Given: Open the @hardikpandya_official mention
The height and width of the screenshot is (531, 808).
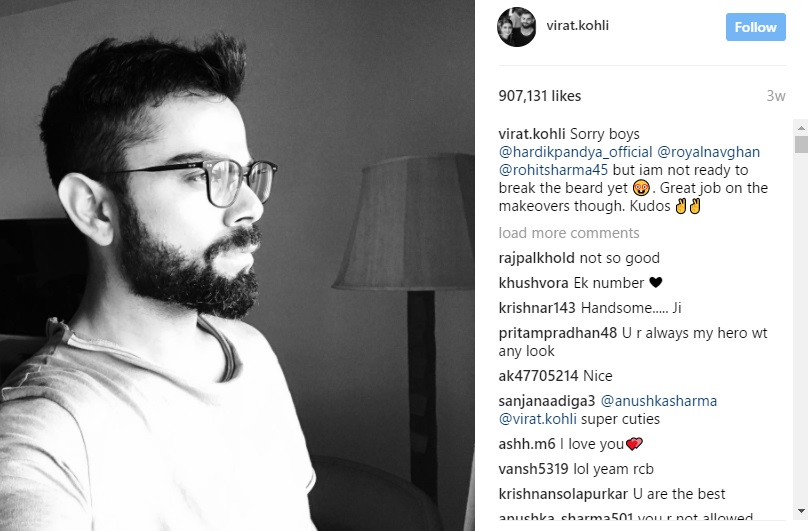Looking at the screenshot, I should point(575,152).
